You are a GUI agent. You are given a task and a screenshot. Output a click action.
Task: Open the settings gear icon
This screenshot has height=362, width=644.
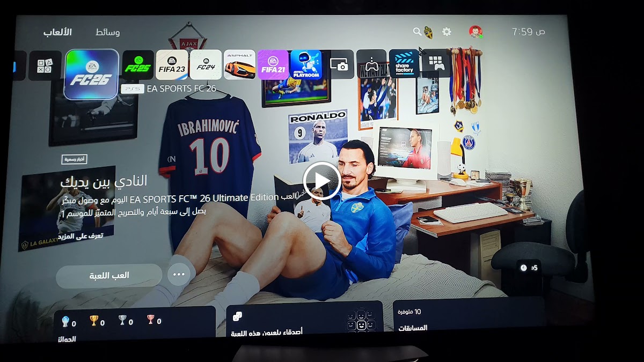447,32
